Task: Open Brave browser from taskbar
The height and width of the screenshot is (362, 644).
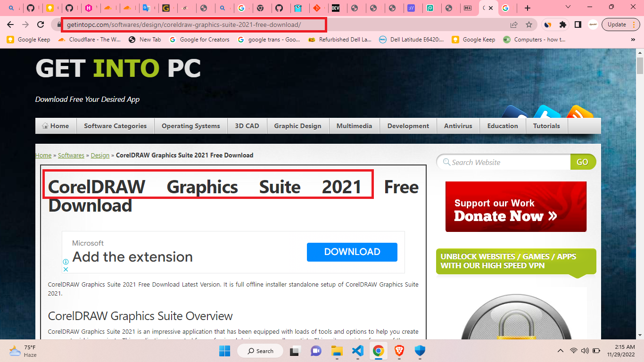Action: (399, 351)
